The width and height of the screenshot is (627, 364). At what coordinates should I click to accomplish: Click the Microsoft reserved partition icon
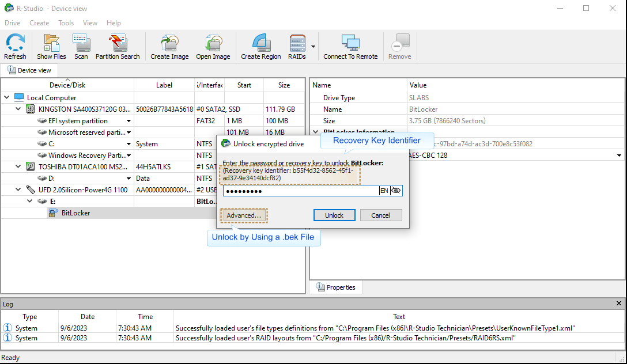(42, 132)
